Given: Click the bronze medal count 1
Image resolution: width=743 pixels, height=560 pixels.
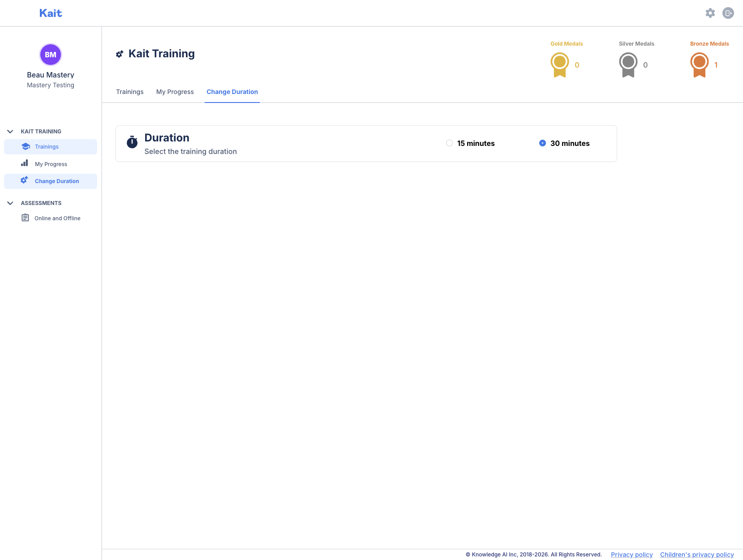Looking at the screenshot, I should [x=716, y=65].
